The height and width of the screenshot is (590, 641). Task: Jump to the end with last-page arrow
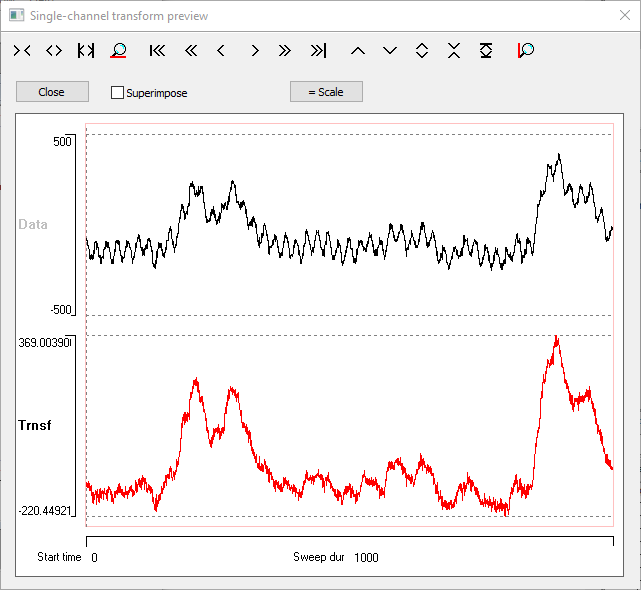(x=318, y=50)
